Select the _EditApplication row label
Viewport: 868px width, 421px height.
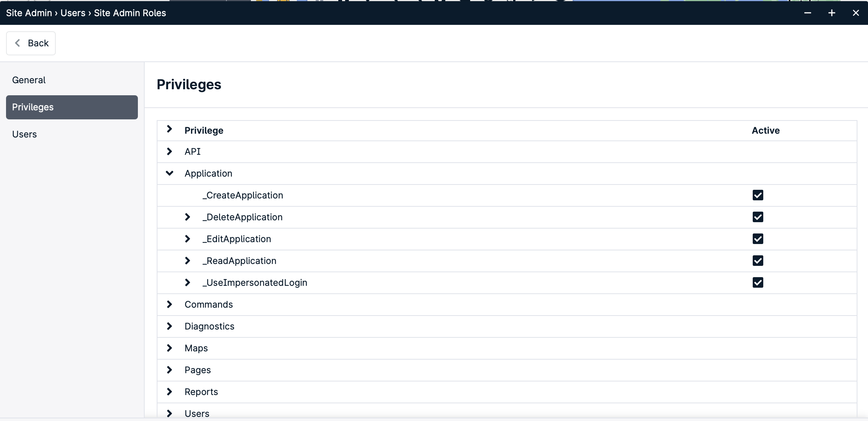point(237,239)
